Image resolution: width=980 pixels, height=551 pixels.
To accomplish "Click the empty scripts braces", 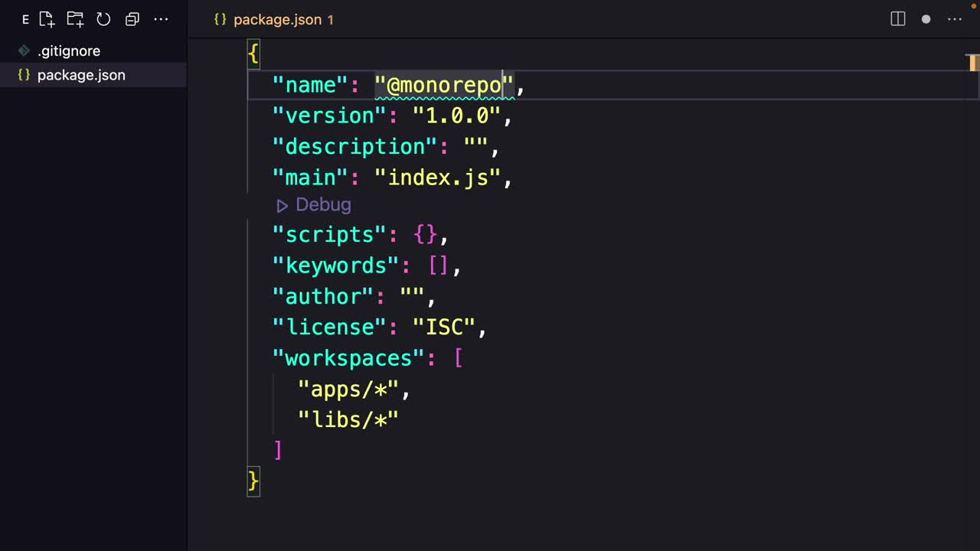I will point(425,234).
